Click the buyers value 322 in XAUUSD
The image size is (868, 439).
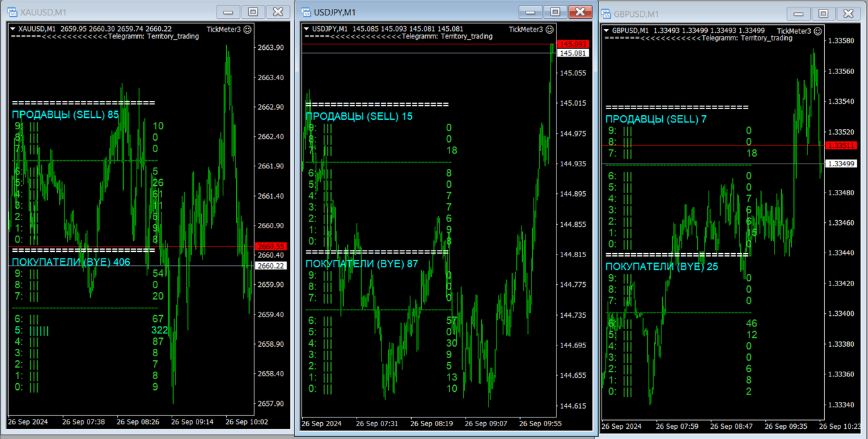[x=159, y=331]
